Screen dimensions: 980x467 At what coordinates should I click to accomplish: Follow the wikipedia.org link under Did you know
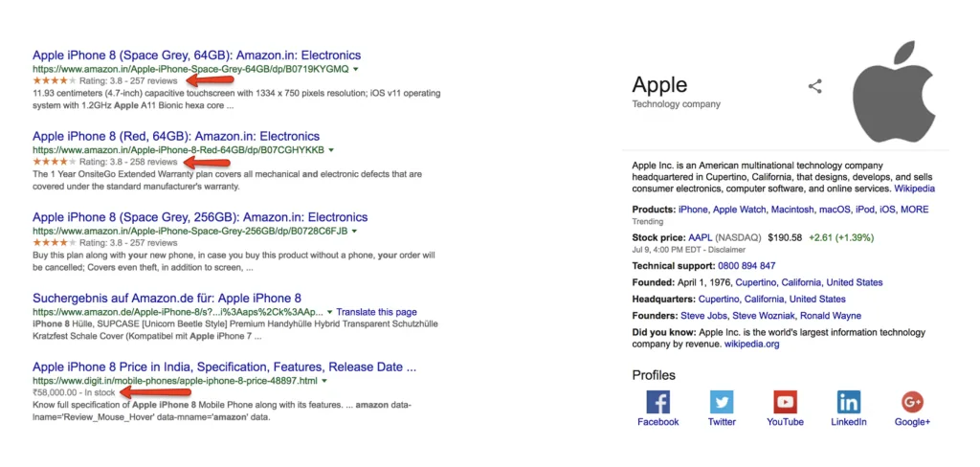[x=752, y=344]
